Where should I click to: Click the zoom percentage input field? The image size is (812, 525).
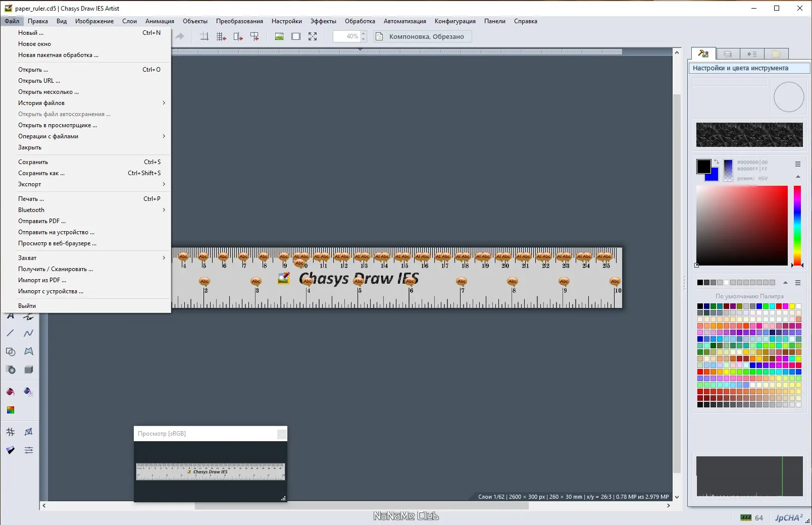346,36
